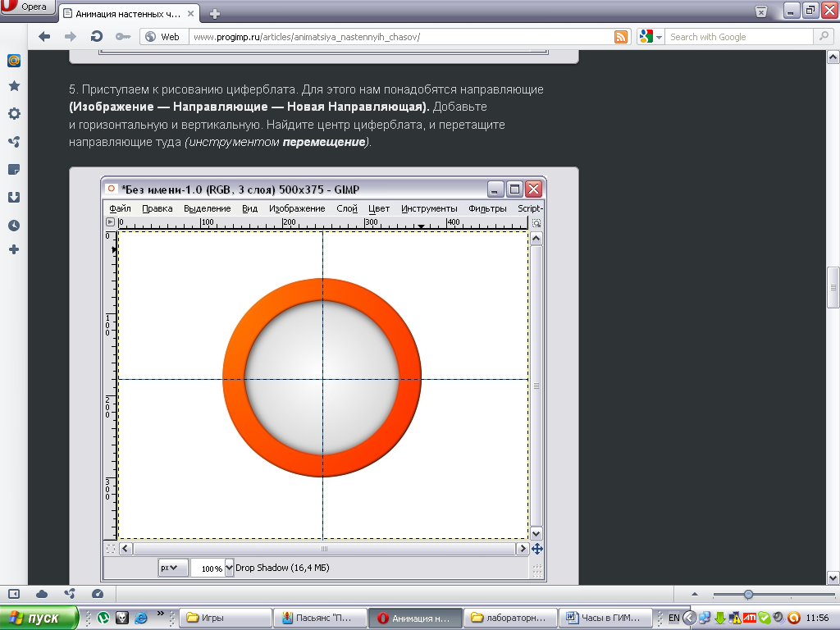Click the 100% zoom value field
This screenshot has width=840, height=630.
[x=208, y=568]
